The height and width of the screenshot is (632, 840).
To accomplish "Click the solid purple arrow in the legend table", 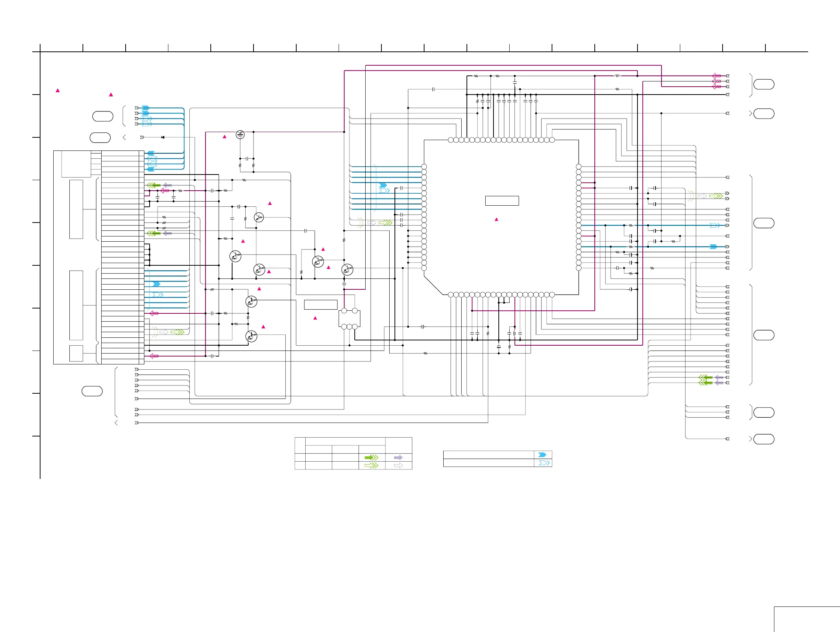I will tap(398, 457).
